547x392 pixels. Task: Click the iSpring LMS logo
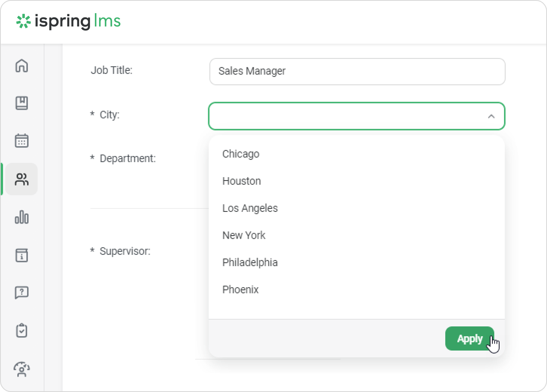(68, 21)
